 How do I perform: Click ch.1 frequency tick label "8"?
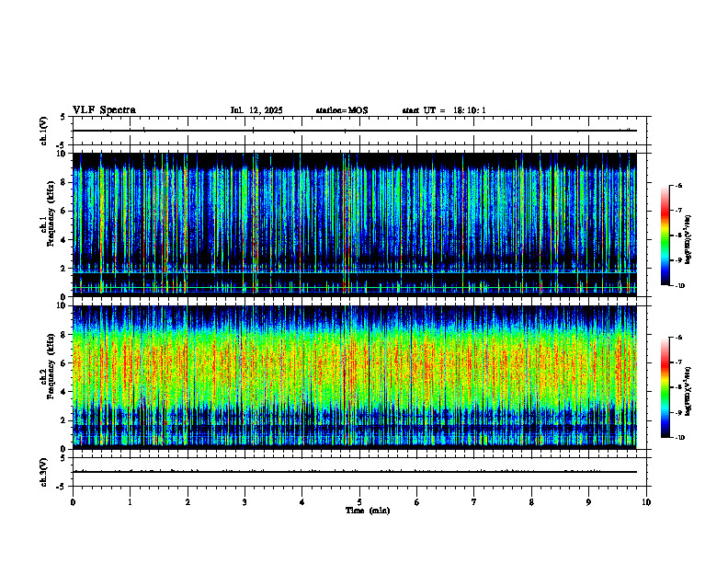[65, 182]
